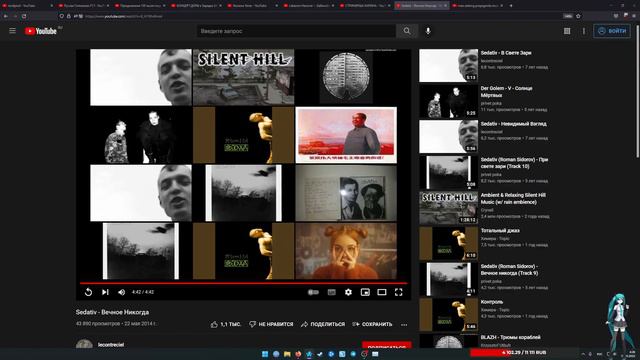Open sidebar video Sedativ - Невидимый Взгляд

pyautogui.click(x=513, y=124)
